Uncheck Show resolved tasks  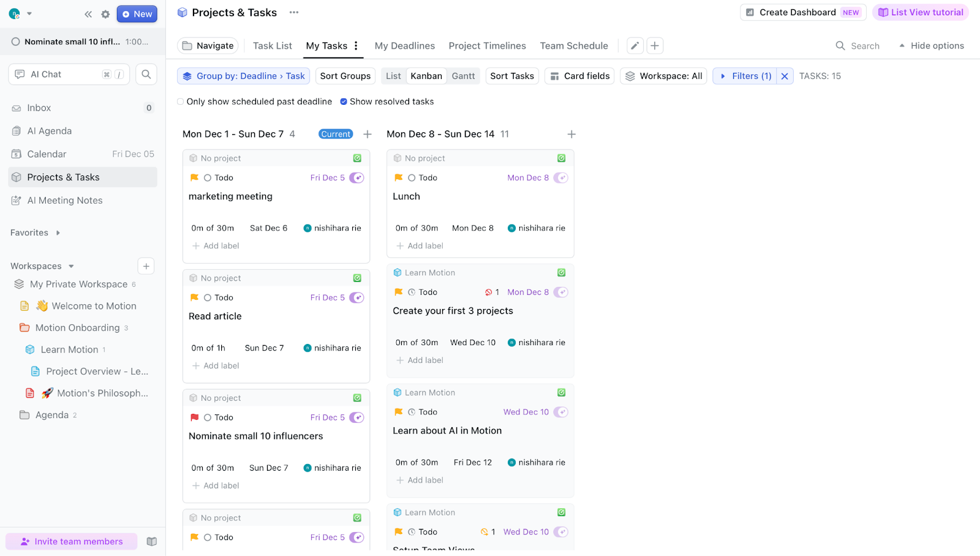[x=344, y=102]
